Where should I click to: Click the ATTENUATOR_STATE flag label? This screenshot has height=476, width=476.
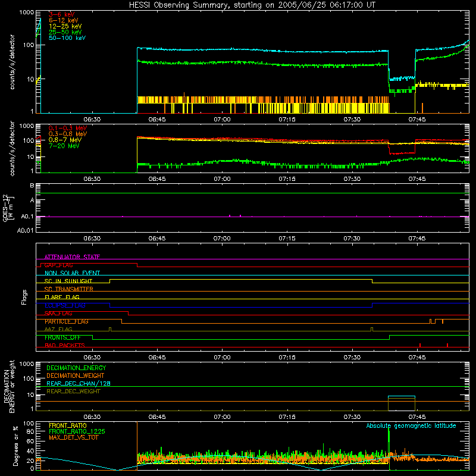(72, 257)
